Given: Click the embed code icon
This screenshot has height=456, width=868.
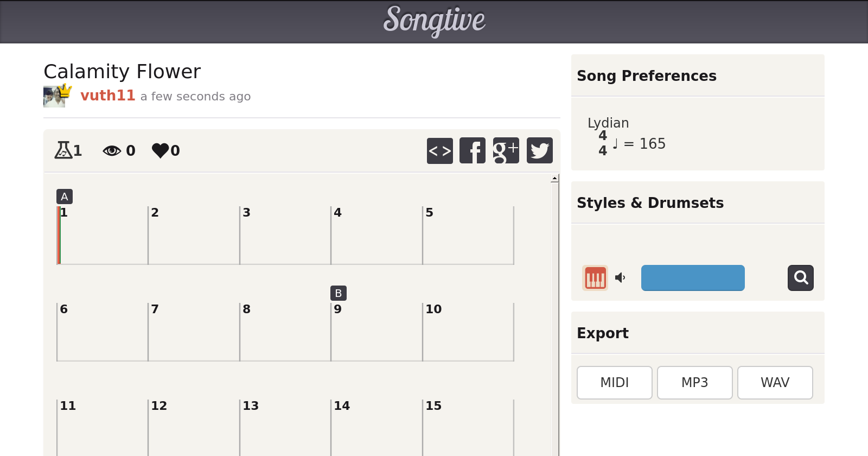Looking at the screenshot, I should tap(439, 150).
